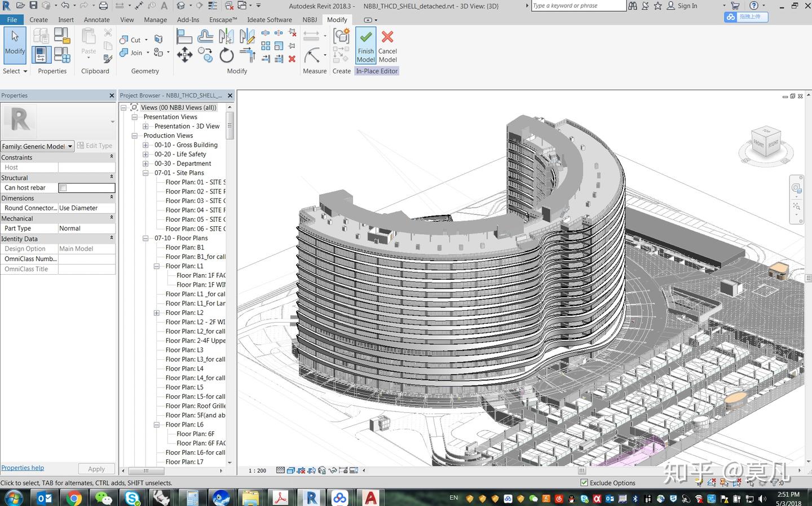
Task: Click Sign In in the title bar
Action: 687,6
